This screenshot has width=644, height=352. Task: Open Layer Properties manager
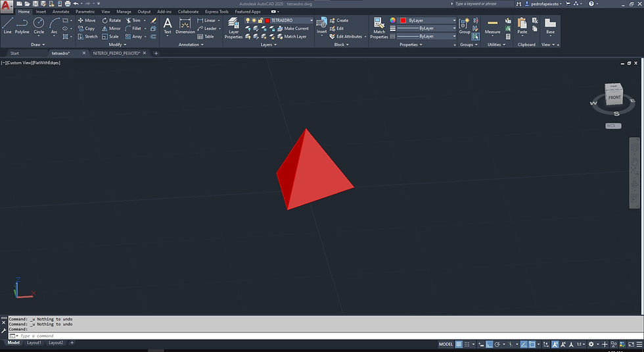233,28
